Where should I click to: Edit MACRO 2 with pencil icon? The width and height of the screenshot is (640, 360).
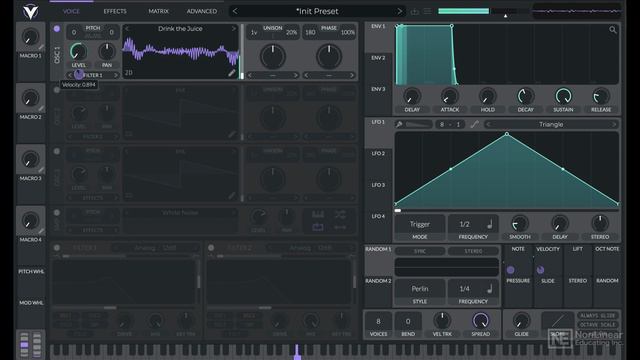point(41,109)
